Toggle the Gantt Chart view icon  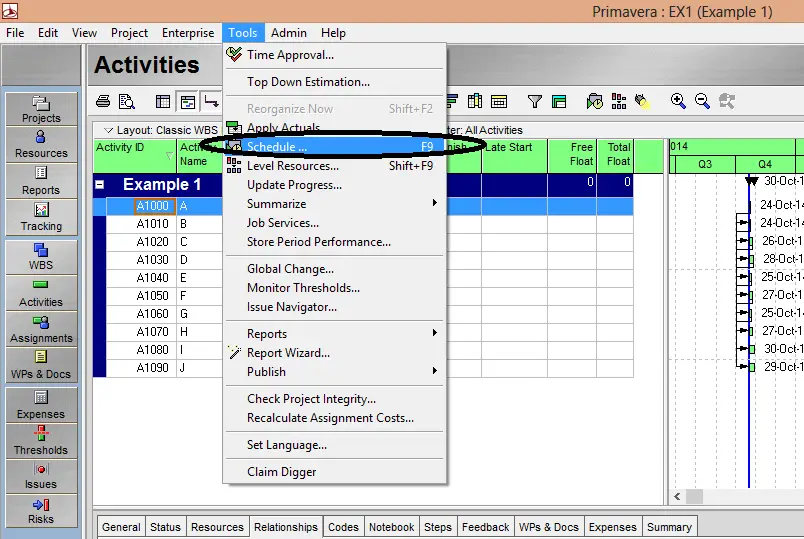click(x=188, y=102)
